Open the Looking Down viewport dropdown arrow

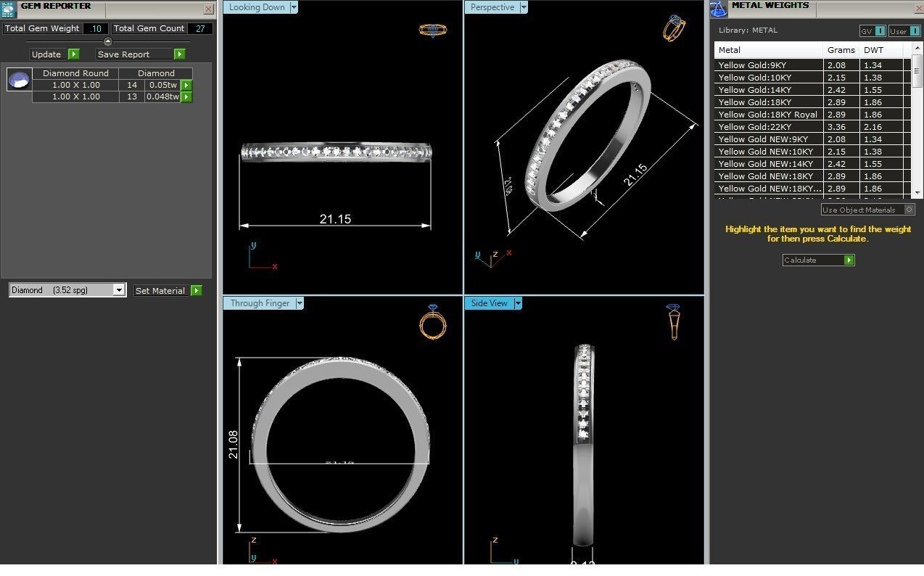point(294,7)
